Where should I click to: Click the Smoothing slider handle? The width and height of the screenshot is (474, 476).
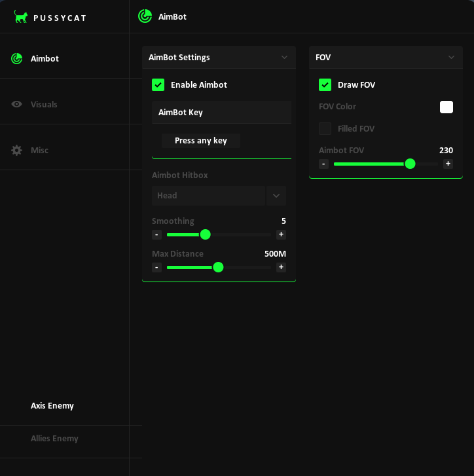coord(205,234)
